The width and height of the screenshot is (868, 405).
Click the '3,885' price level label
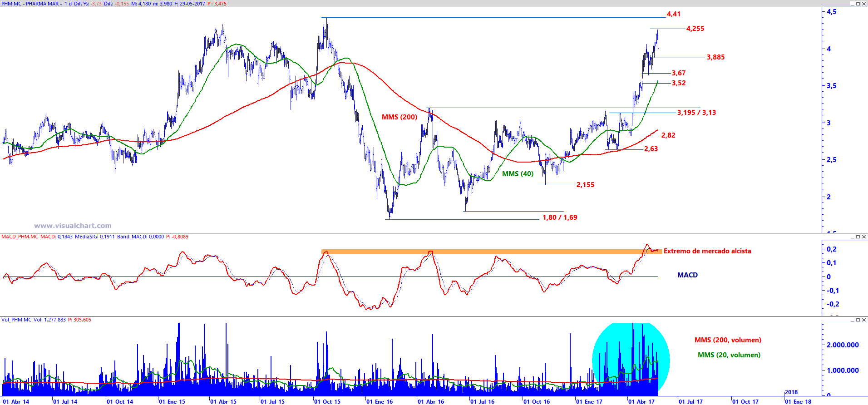(716, 57)
